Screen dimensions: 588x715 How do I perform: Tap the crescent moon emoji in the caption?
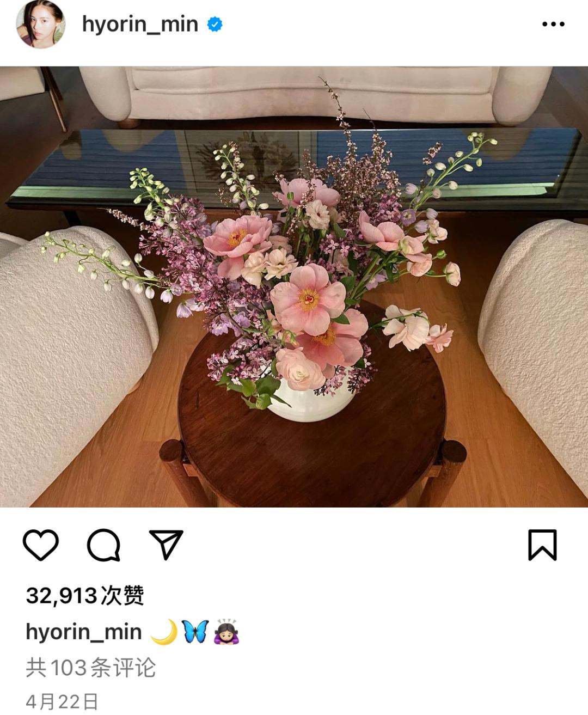tap(164, 632)
